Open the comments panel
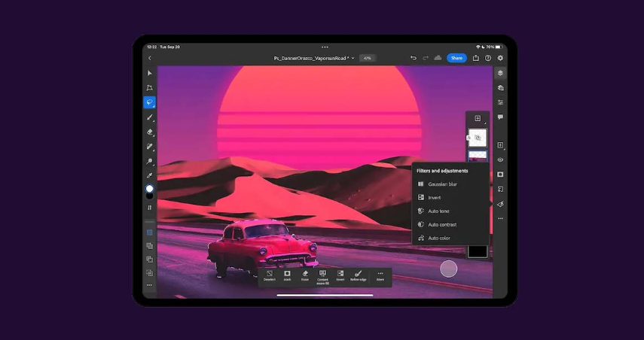 pos(500,117)
